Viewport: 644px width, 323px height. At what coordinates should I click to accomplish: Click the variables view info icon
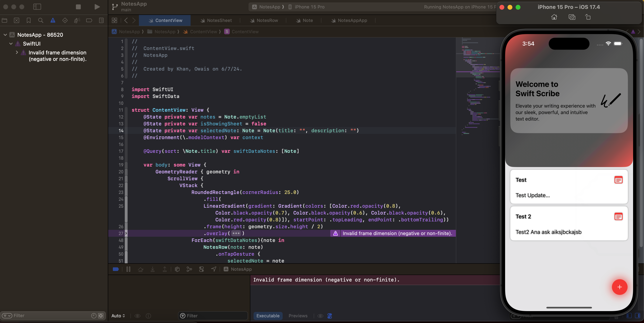click(149, 316)
